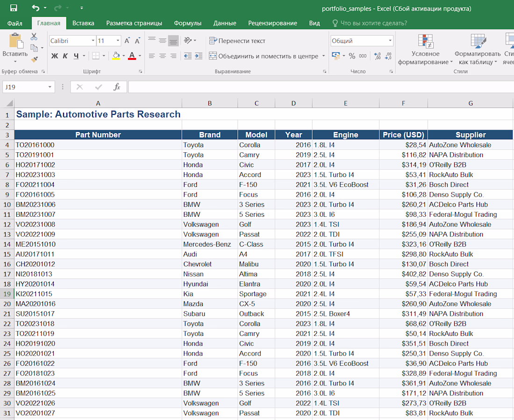Screen dimensions: 514x420
Task: Toggle Перенести текст wrap text
Action: pos(237,41)
